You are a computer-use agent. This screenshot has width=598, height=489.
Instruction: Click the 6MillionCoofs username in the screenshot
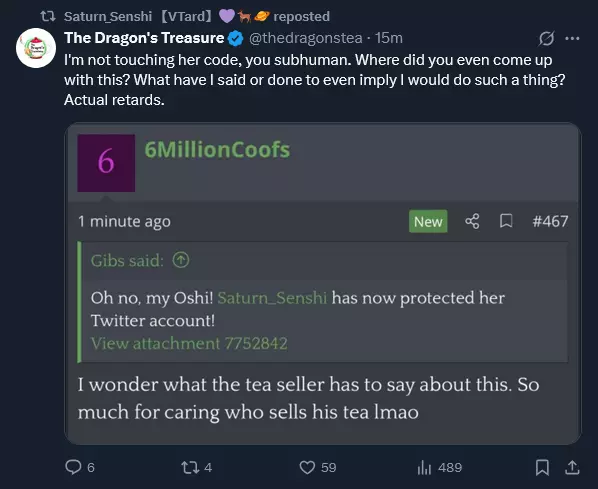[x=217, y=150]
